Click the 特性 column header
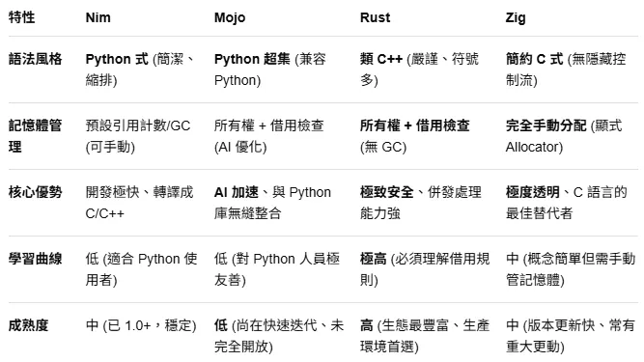644x362 pixels. 22,17
